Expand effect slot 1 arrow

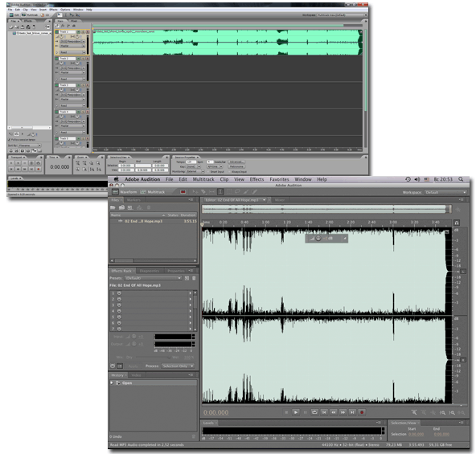click(191, 293)
